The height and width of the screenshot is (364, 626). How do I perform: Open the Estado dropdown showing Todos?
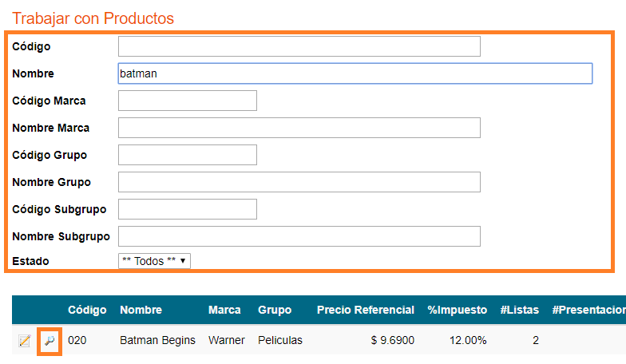click(x=154, y=261)
